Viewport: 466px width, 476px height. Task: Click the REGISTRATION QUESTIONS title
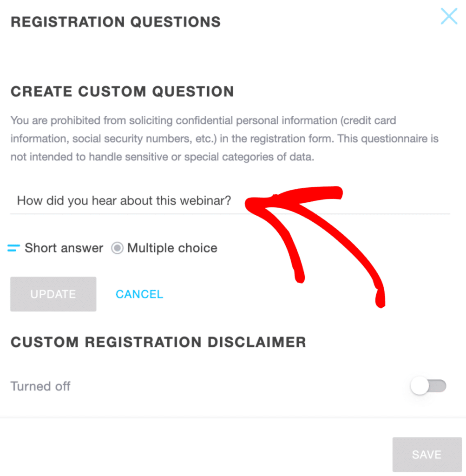coord(116,21)
